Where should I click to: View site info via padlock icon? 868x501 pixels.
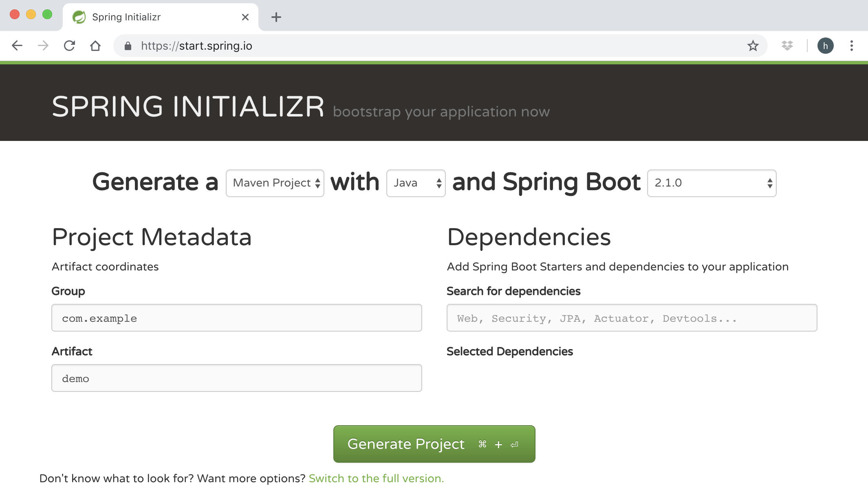tap(128, 46)
